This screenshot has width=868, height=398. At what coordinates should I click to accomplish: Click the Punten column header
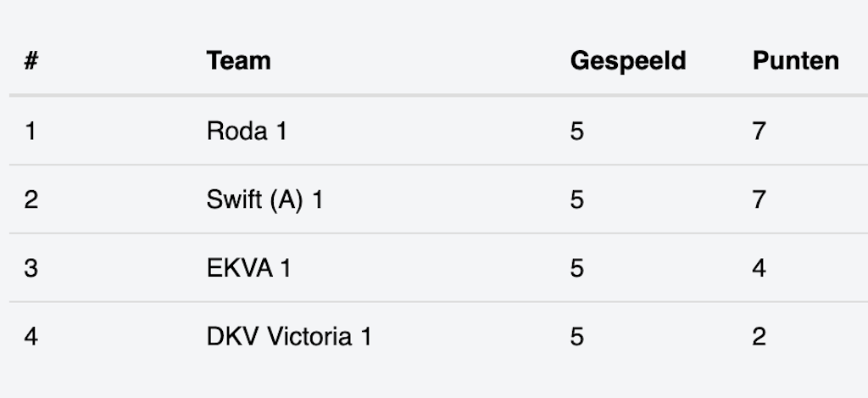tap(795, 61)
